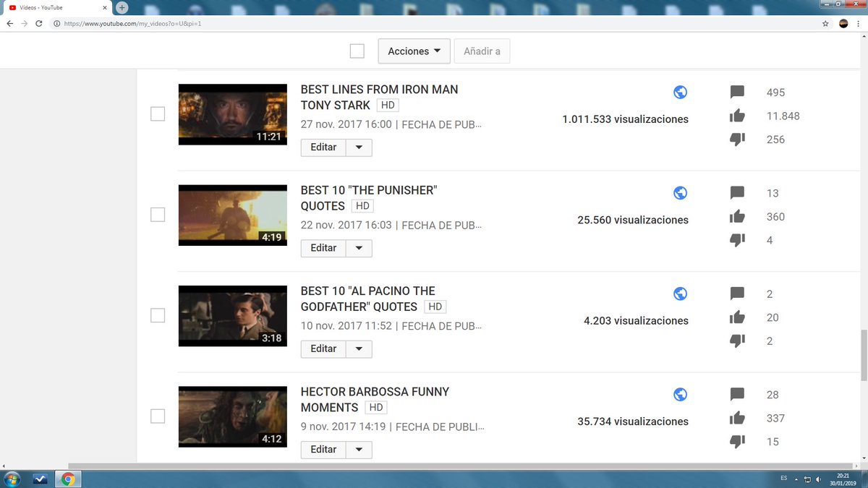Open comments icon of Punisher video
Screen dimensions: 868x488
point(737,193)
